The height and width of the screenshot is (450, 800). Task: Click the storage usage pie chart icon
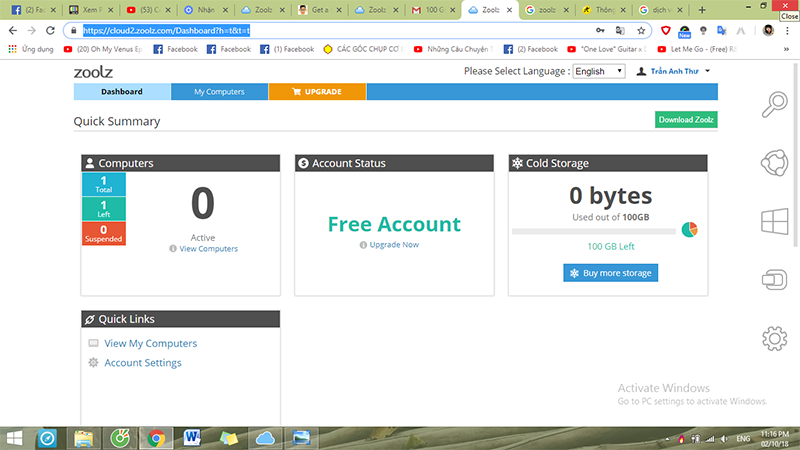tap(689, 230)
